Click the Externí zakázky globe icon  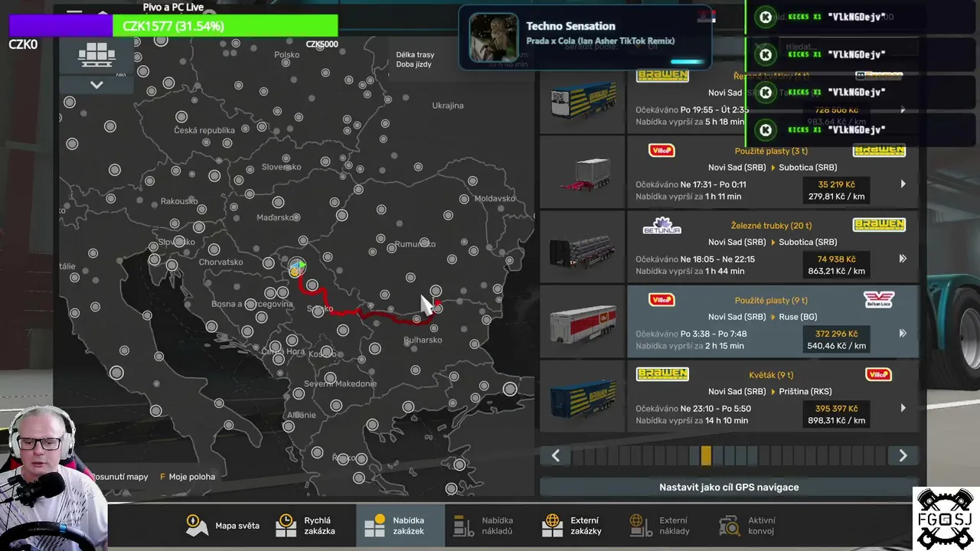552,526
